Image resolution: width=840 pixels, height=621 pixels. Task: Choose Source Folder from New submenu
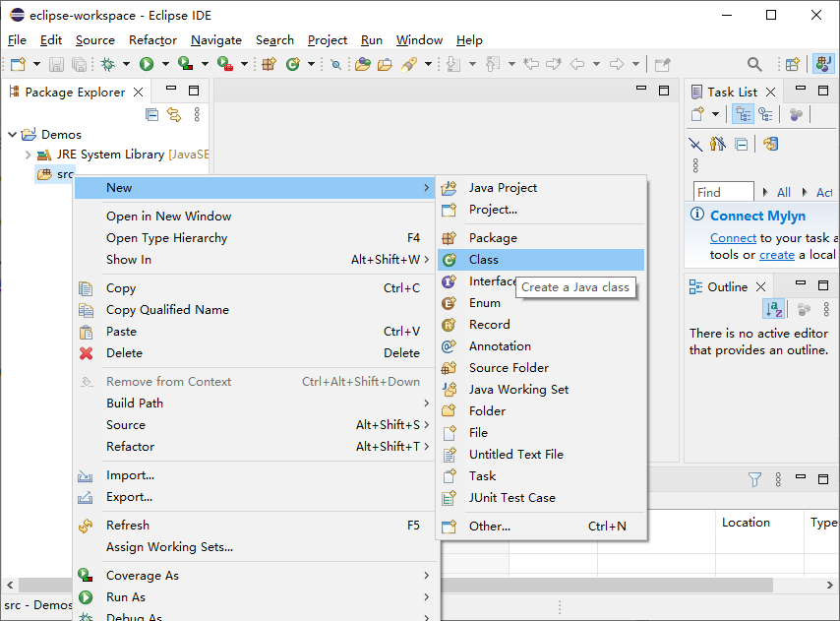541,368
